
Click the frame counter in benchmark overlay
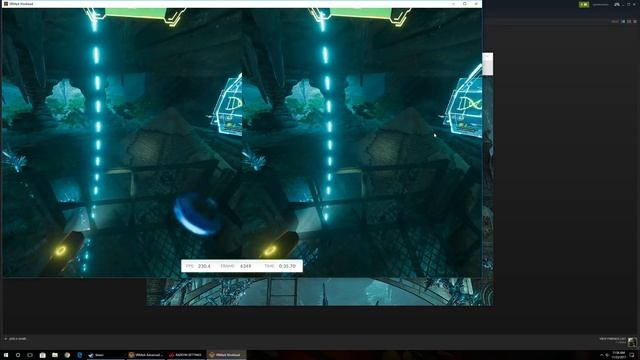pyautogui.click(x=236, y=266)
